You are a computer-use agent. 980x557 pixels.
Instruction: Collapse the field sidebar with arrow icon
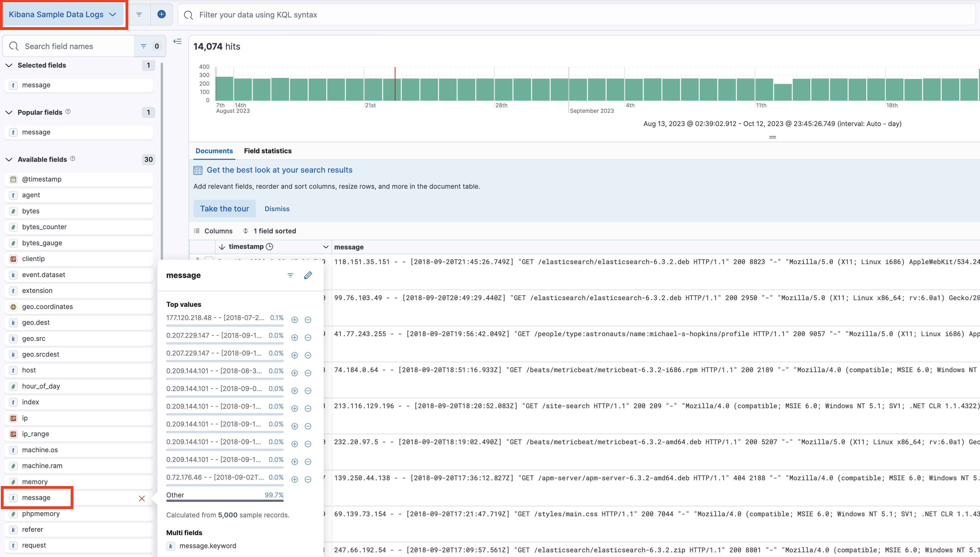[x=177, y=41]
